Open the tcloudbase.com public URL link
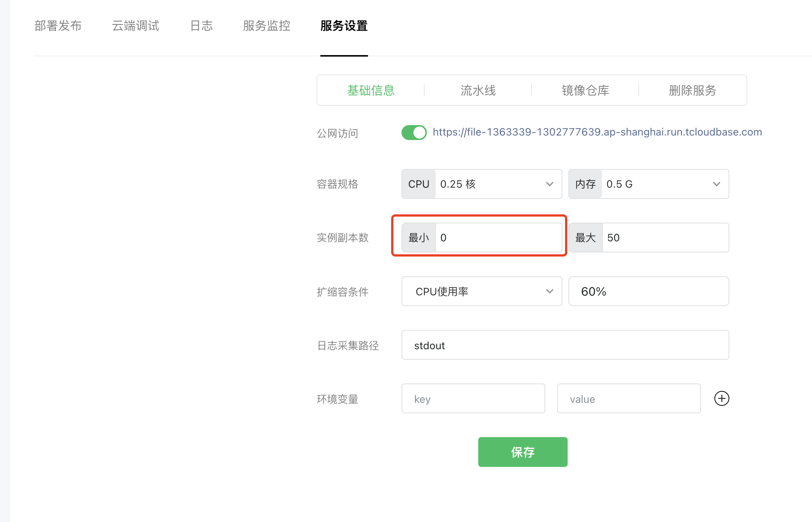Screen dimensions: 812x522 597,132
